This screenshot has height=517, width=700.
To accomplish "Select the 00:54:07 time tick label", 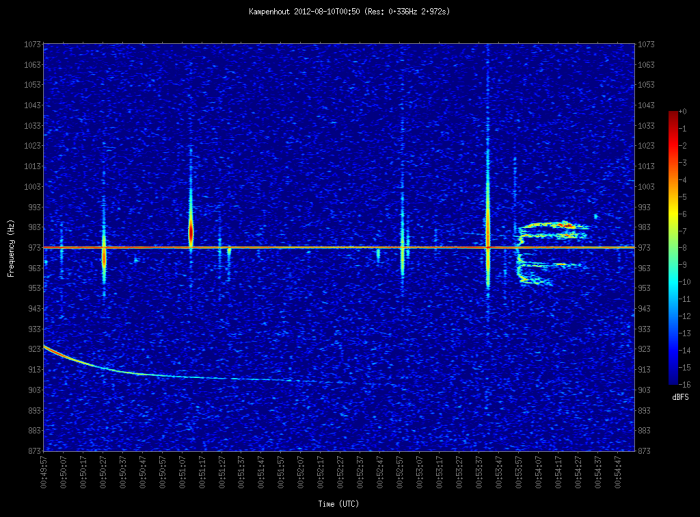I will coord(538,472).
